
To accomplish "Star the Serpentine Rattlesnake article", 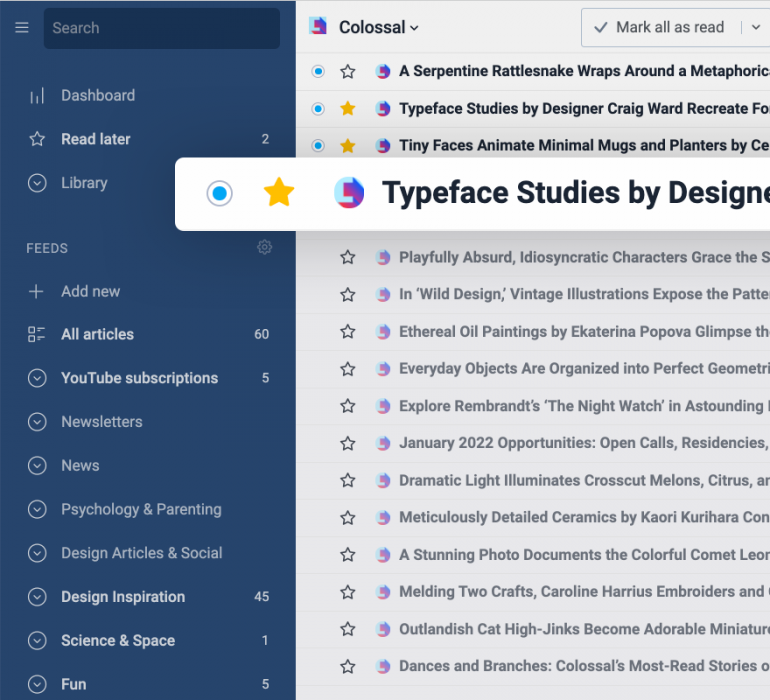I will click(x=348, y=71).
